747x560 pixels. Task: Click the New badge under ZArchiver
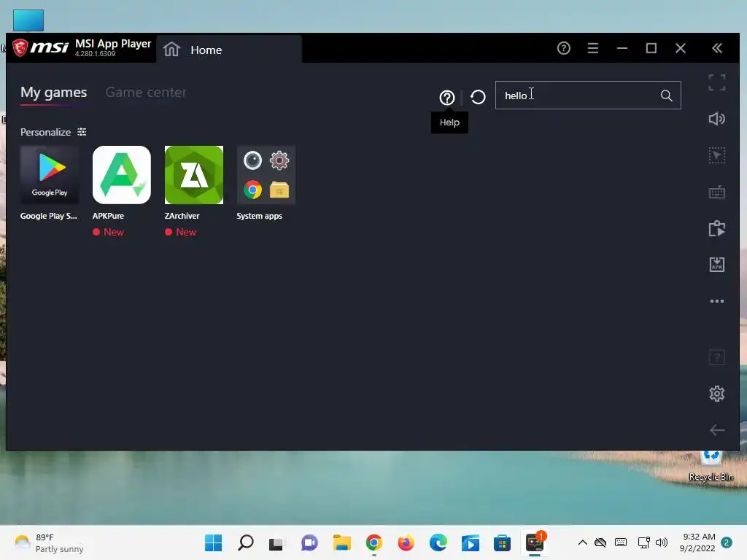[x=181, y=232]
